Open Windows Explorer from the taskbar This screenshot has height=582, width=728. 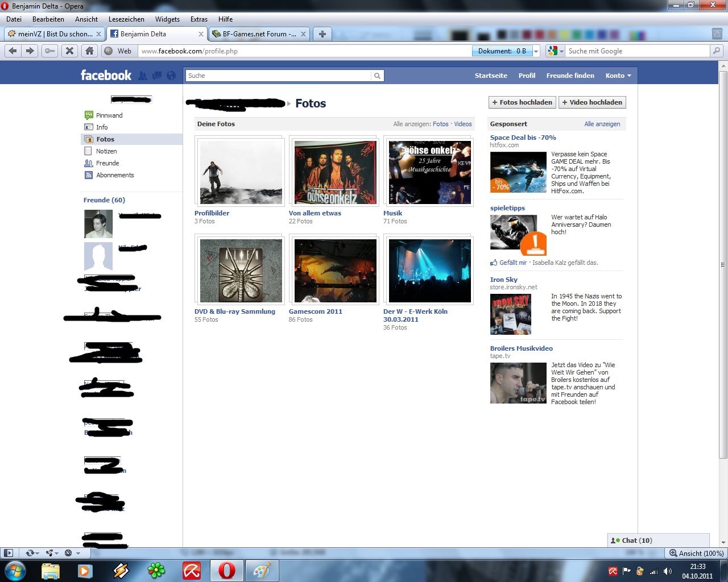pyautogui.click(x=50, y=570)
